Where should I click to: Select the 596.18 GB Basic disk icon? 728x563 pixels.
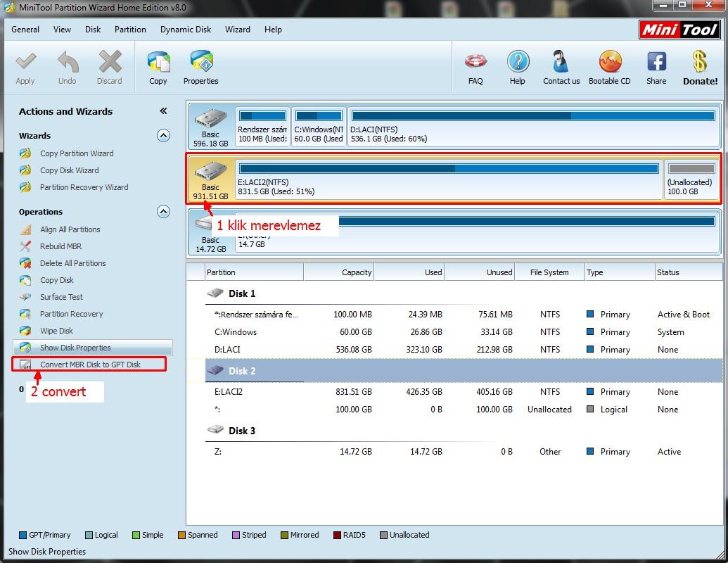pyautogui.click(x=211, y=118)
